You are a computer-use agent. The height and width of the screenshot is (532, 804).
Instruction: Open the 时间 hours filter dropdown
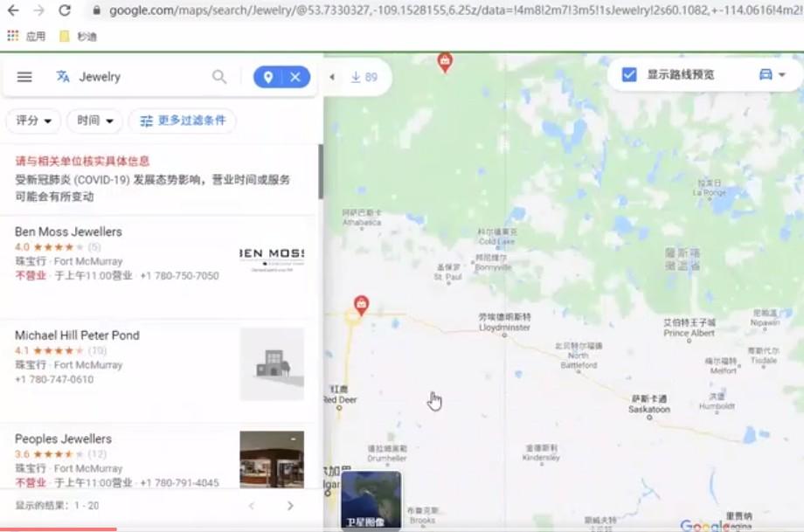point(95,121)
